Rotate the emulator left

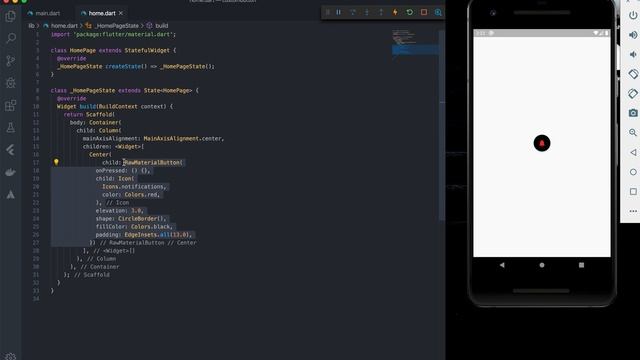[x=633, y=74]
